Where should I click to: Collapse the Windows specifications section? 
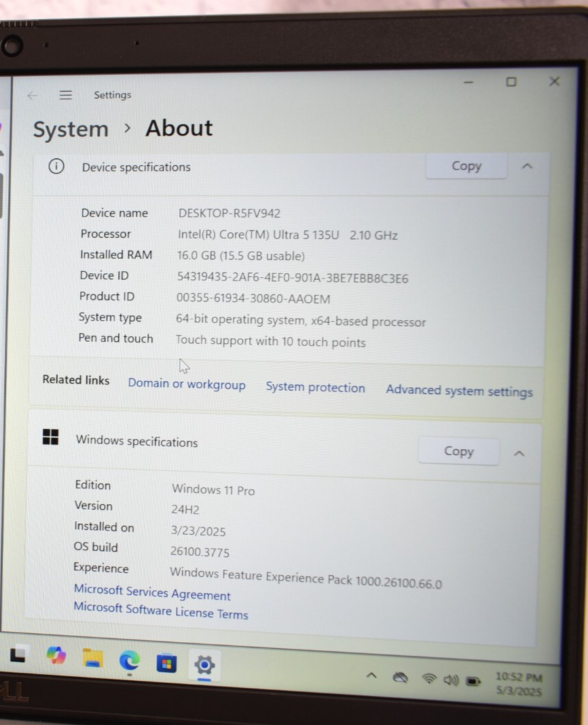(519, 454)
